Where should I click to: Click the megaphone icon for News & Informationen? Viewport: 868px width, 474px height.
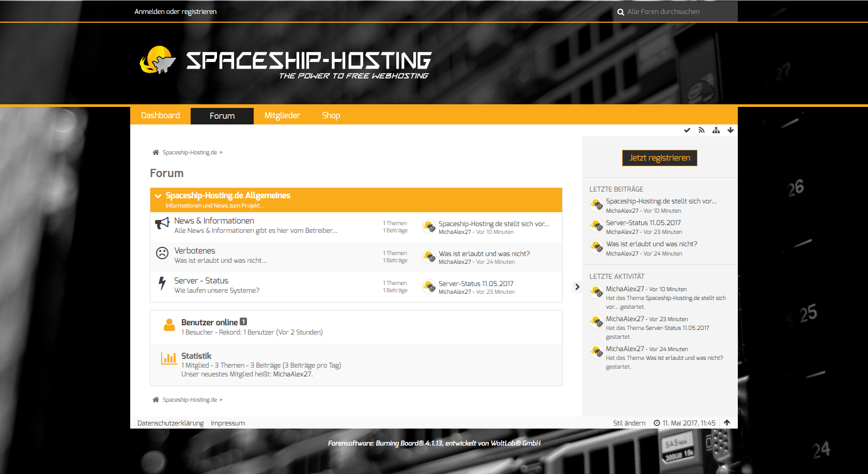click(x=162, y=224)
